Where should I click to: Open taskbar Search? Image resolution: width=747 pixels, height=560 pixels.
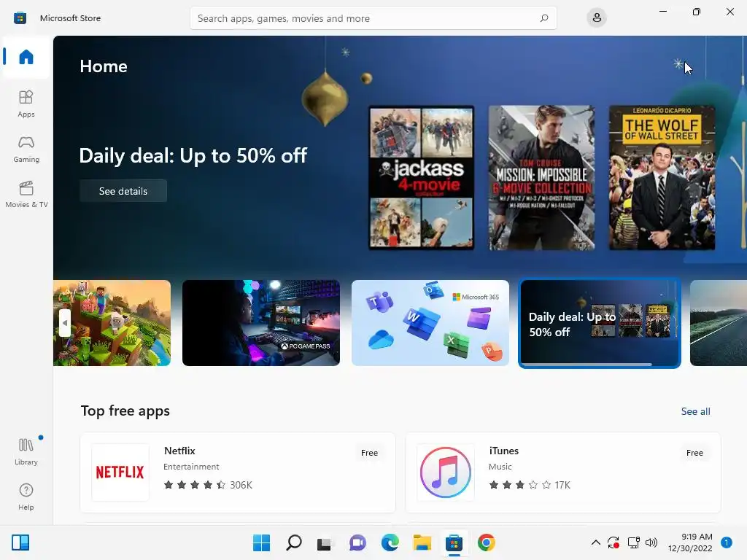coord(293,542)
